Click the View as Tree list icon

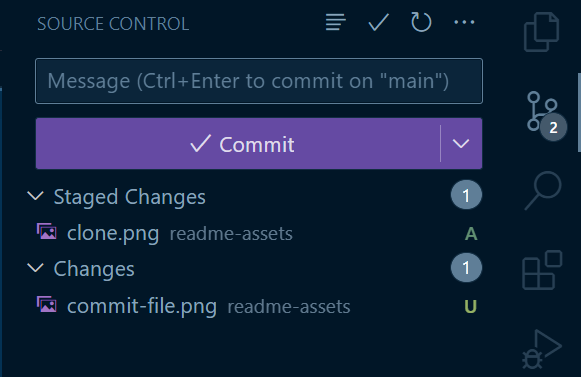click(335, 22)
